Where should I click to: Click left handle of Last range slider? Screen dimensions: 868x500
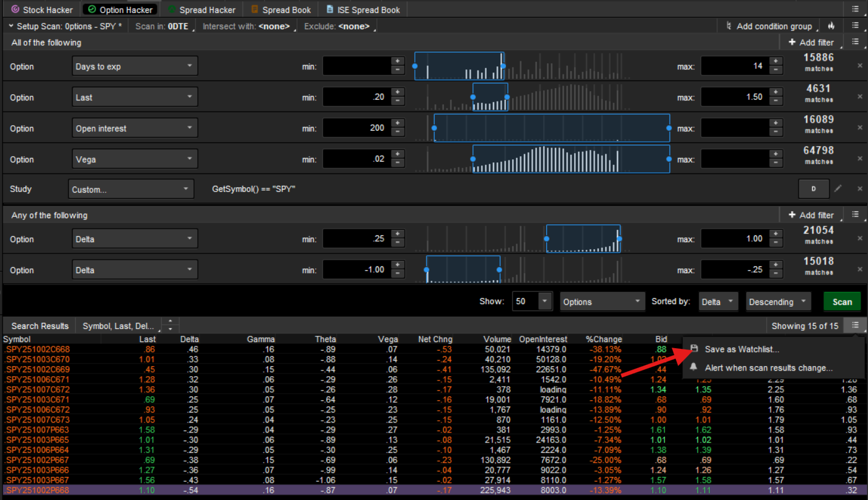click(473, 97)
